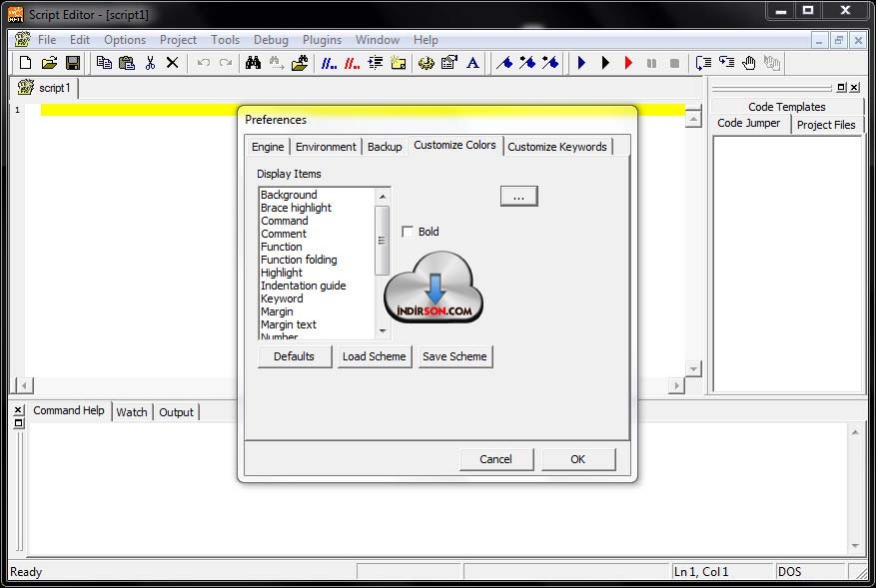
Task: Click the Paste clipboard icon
Action: (127, 63)
